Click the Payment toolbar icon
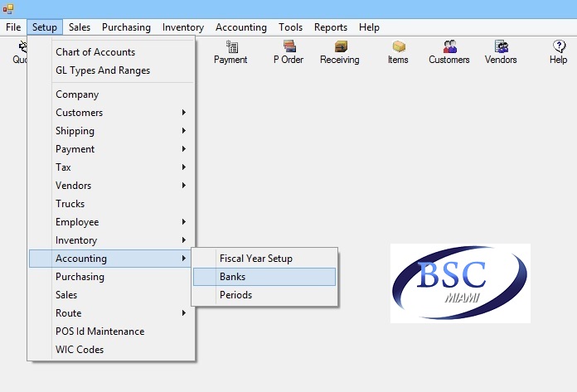This screenshot has width=577, height=392. pyautogui.click(x=230, y=52)
